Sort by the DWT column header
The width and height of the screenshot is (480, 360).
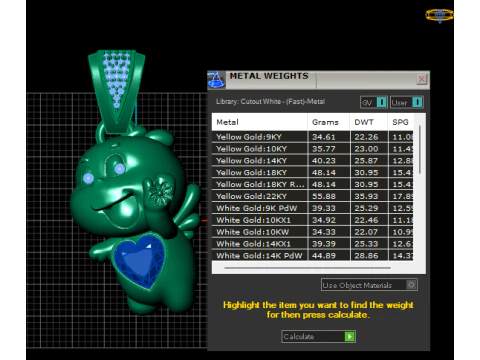pos(369,122)
